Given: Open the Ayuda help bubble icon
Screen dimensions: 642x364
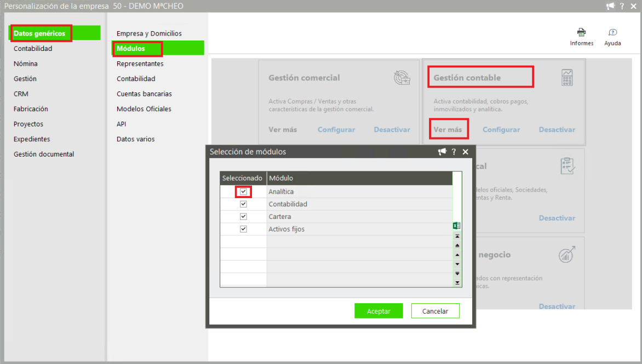Looking at the screenshot, I should pos(612,32).
